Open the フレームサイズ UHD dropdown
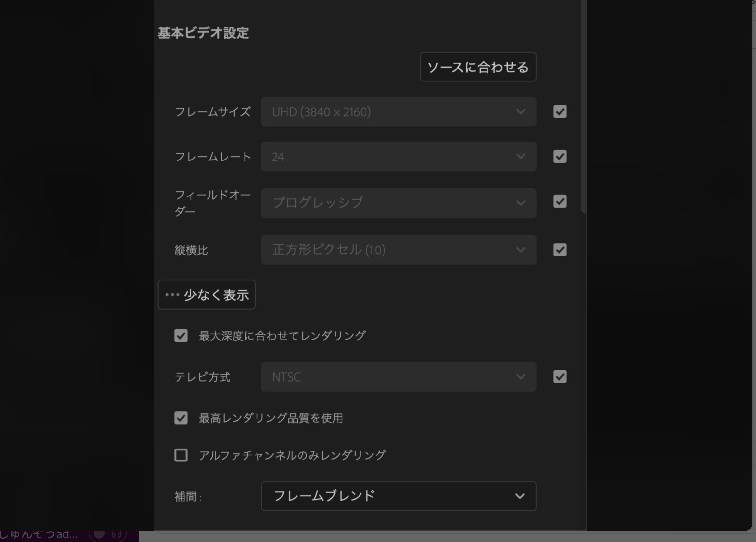The width and height of the screenshot is (756, 542). pyautogui.click(x=398, y=112)
